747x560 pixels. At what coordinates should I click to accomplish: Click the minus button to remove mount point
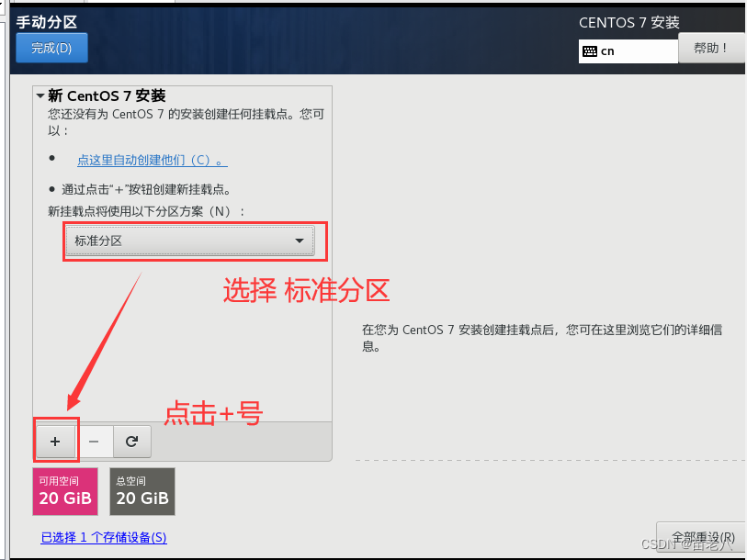coord(94,442)
